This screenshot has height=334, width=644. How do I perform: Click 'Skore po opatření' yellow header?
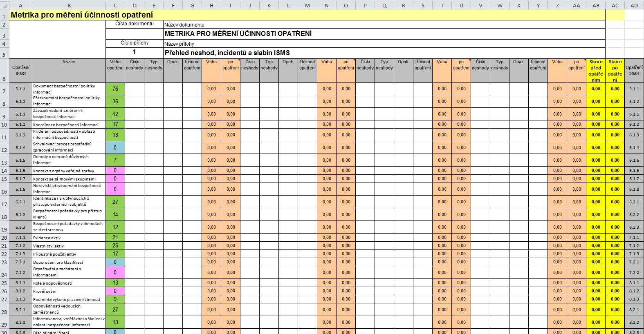tap(615, 71)
